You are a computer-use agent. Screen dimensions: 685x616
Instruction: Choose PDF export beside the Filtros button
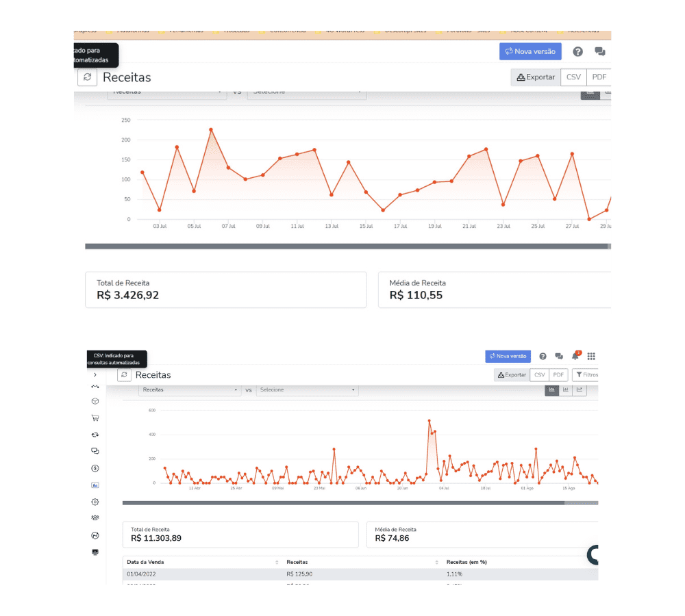[x=559, y=375]
